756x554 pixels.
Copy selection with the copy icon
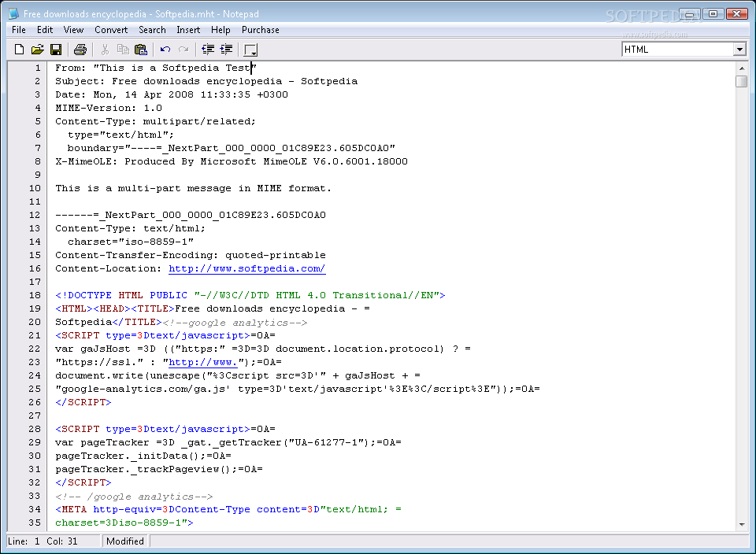point(123,49)
